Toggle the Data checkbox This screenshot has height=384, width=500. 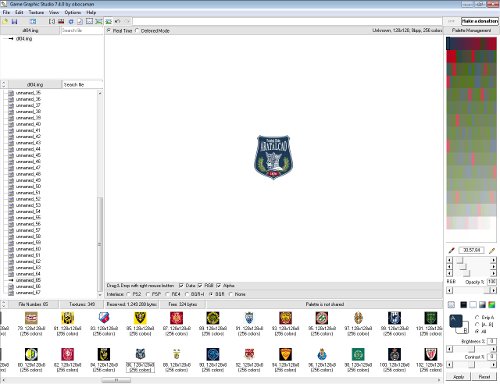click(x=181, y=285)
